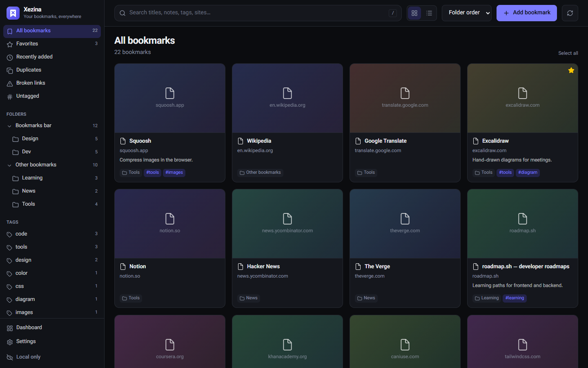The height and width of the screenshot is (368, 588).
Task: Click the tag icon beside diagram
Action: click(x=9, y=300)
